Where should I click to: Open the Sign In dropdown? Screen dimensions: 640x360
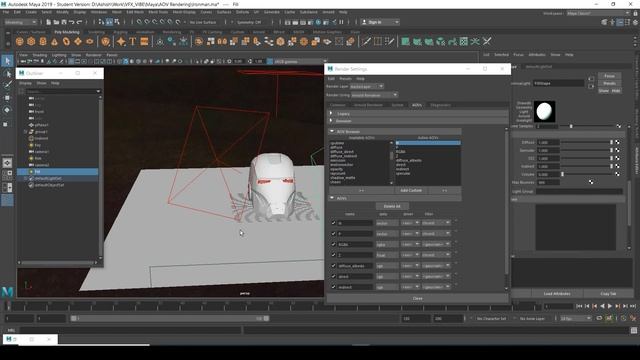pyautogui.click(x=380, y=22)
